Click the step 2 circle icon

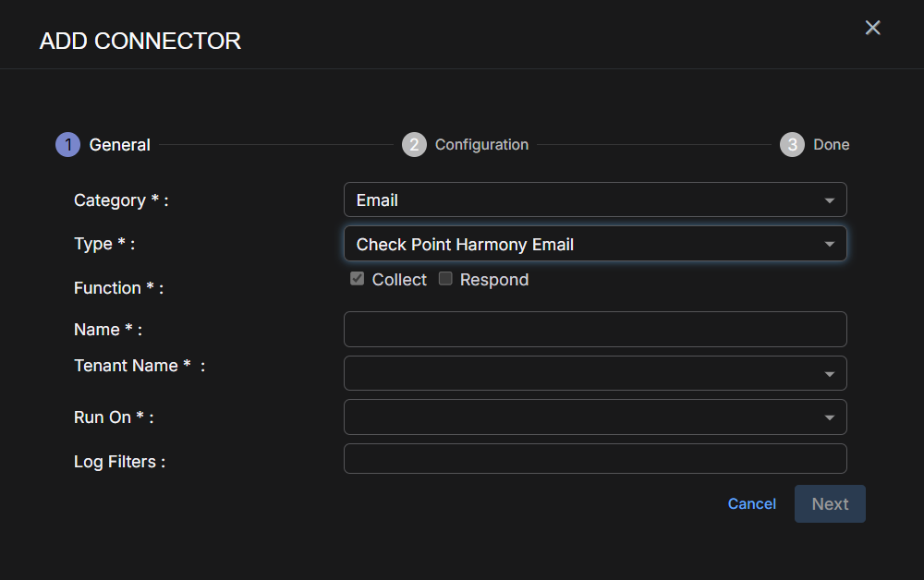414,145
